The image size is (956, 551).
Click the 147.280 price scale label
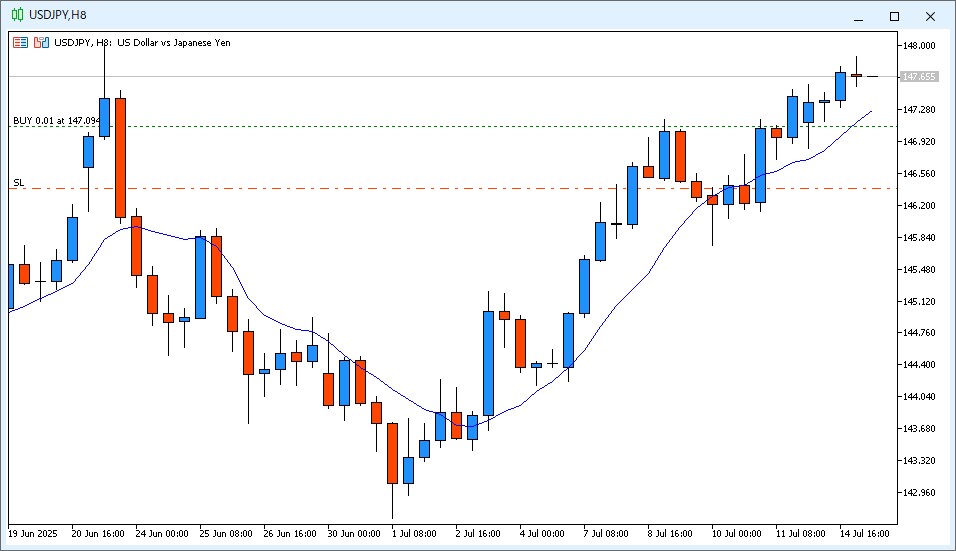(x=919, y=110)
